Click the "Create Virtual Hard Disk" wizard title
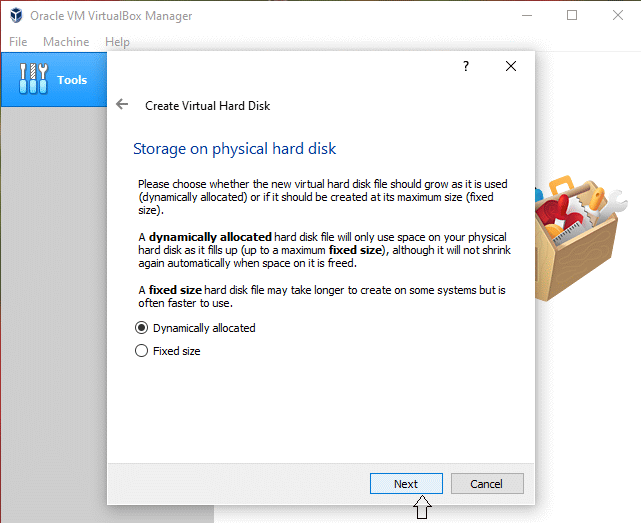This screenshot has width=641, height=523. tap(207, 105)
